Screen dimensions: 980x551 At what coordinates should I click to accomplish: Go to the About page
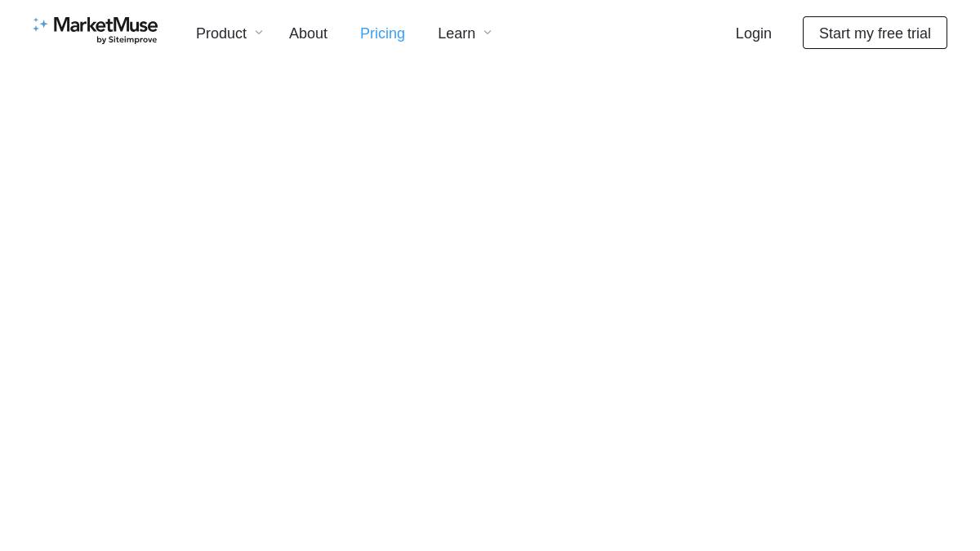(308, 33)
